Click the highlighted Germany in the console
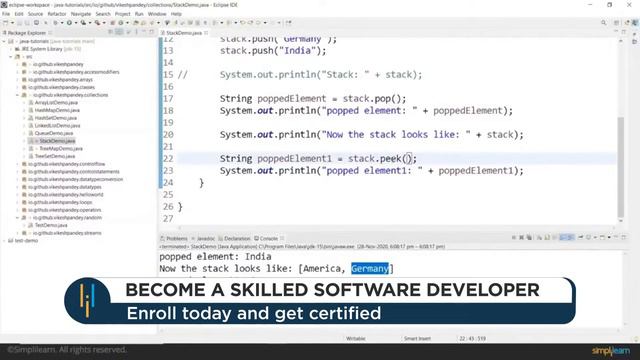The image size is (640, 360). (370, 269)
